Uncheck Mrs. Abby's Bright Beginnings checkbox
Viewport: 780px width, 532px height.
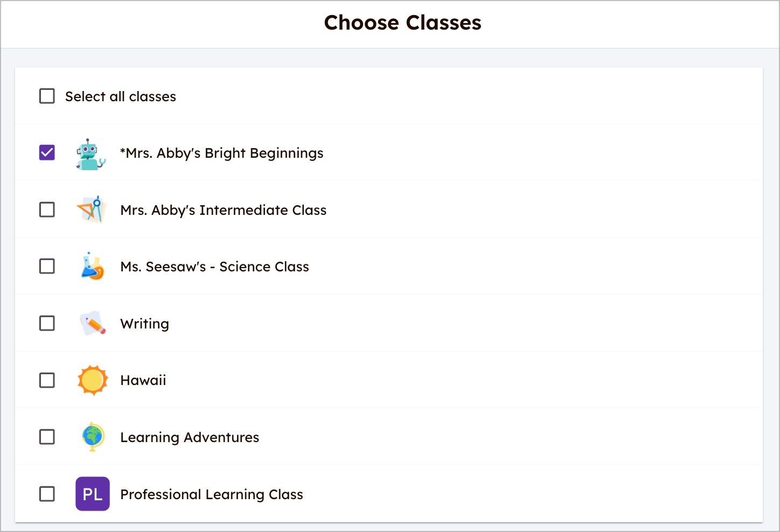[47, 153]
